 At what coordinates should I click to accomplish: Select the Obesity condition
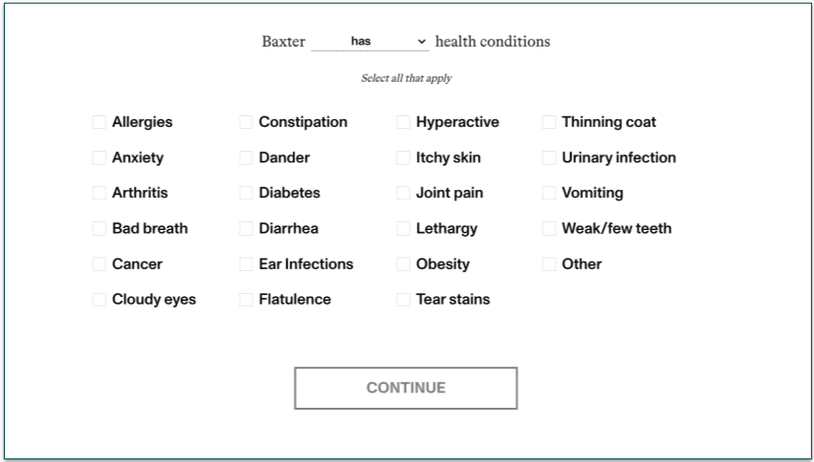[x=403, y=264]
